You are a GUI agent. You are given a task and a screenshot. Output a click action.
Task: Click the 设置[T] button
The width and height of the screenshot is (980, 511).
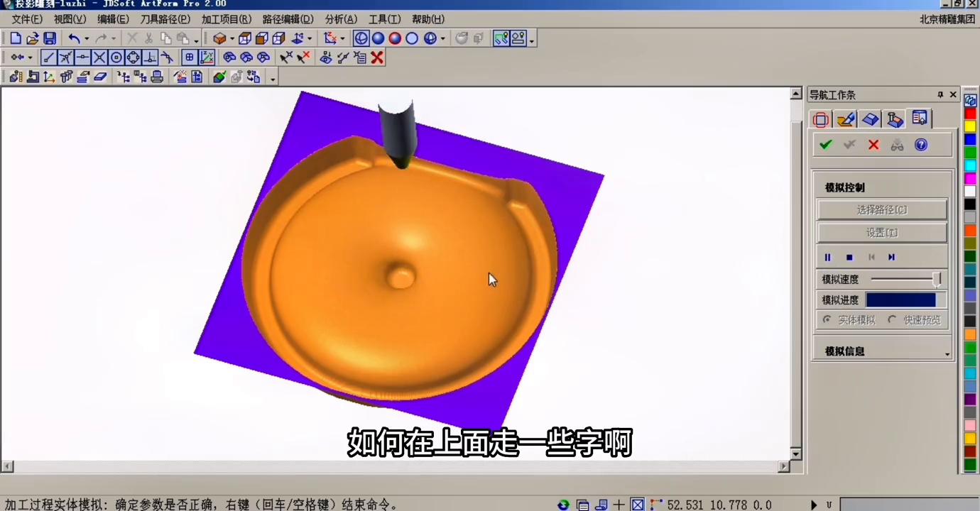[x=883, y=231]
